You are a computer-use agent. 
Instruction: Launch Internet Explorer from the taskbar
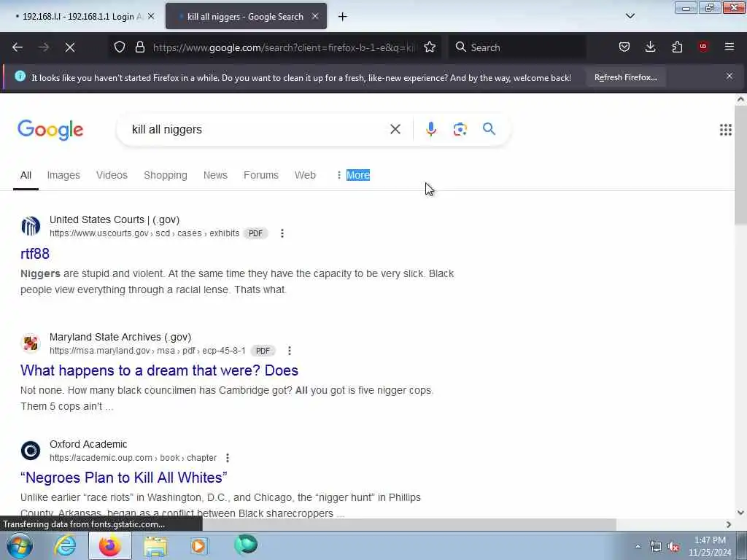coord(65,545)
